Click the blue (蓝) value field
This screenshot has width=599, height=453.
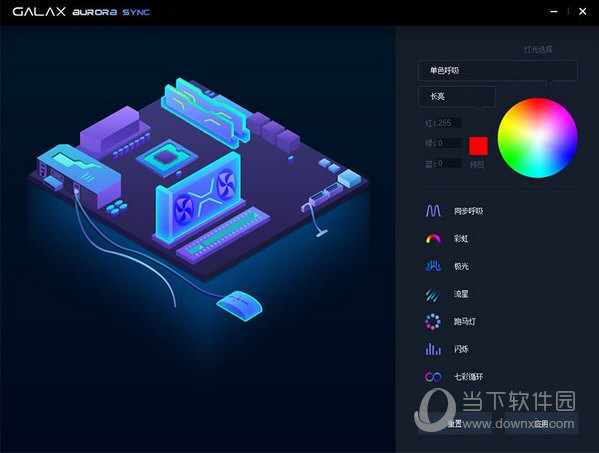coord(449,163)
